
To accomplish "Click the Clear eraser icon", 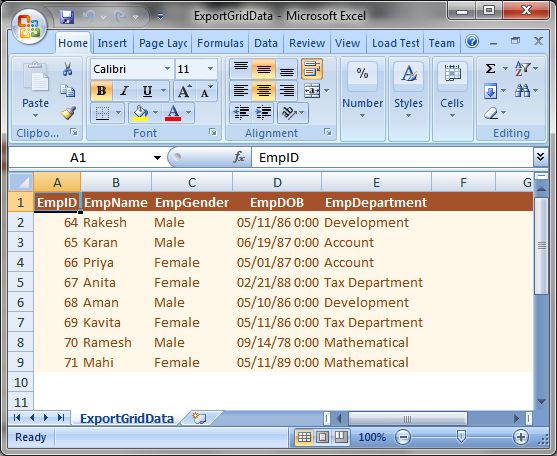I will (x=490, y=113).
